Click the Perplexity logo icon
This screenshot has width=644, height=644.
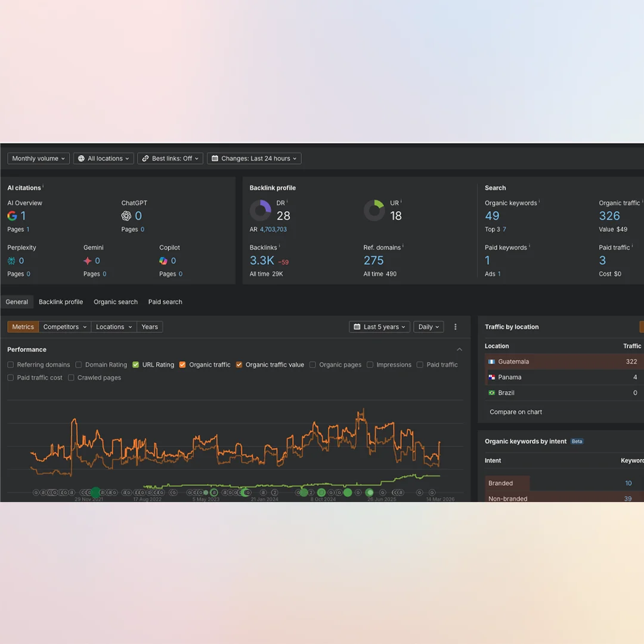(11, 261)
